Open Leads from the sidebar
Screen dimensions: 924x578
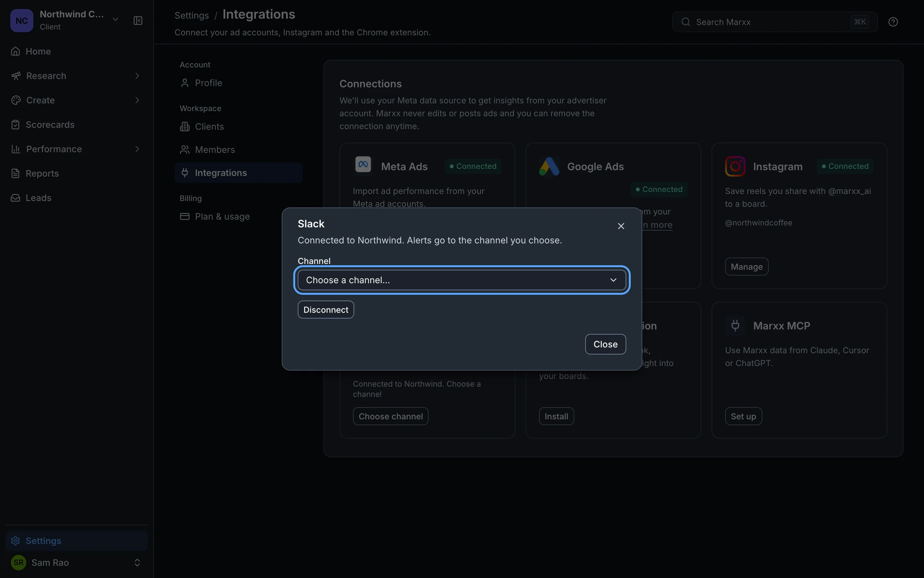click(x=77, y=198)
